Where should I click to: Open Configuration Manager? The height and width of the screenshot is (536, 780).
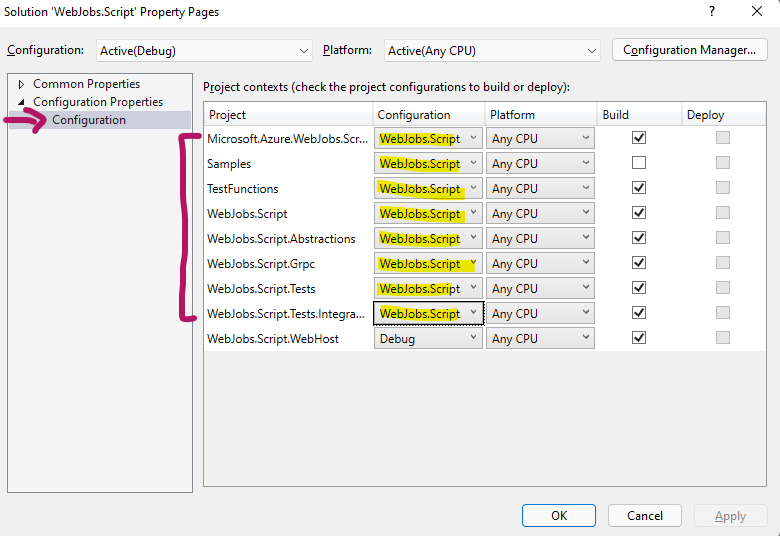(689, 50)
